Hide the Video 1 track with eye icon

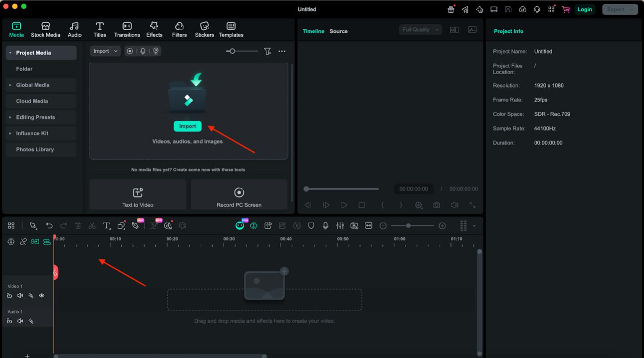click(42, 296)
